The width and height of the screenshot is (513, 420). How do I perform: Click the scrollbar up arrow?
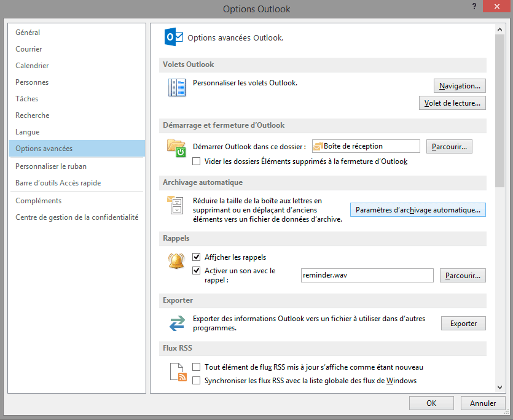tap(499, 29)
